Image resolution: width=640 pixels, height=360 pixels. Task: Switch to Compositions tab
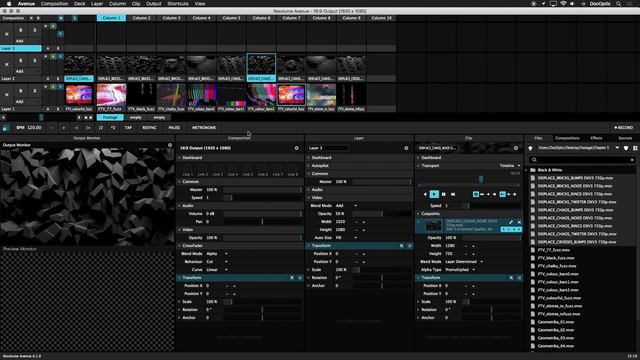(x=567, y=138)
